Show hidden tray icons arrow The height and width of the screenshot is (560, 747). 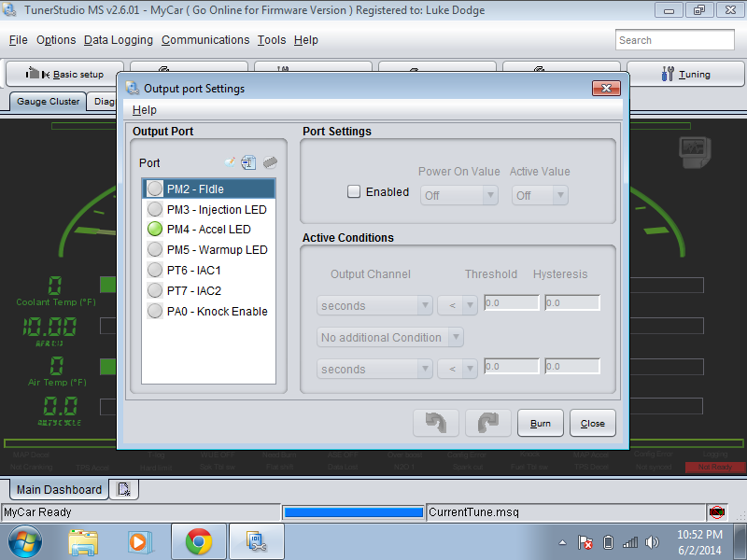point(563,542)
